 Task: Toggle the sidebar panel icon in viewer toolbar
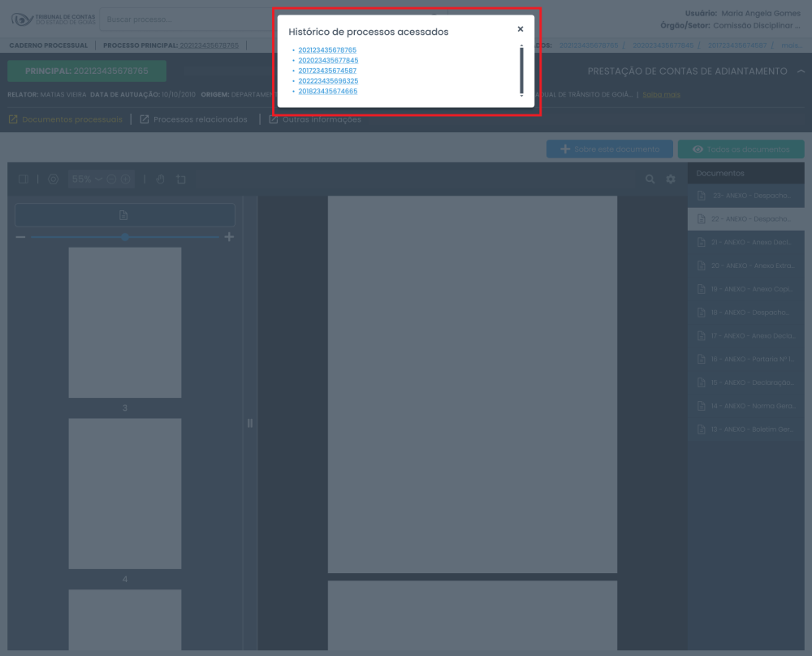click(23, 179)
